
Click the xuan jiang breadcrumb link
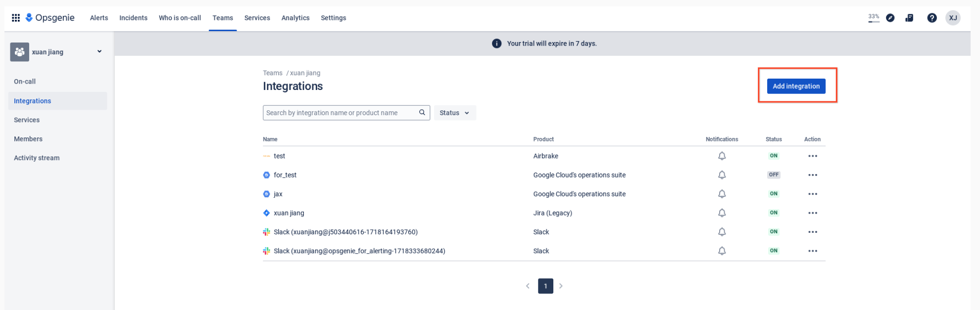(305, 73)
